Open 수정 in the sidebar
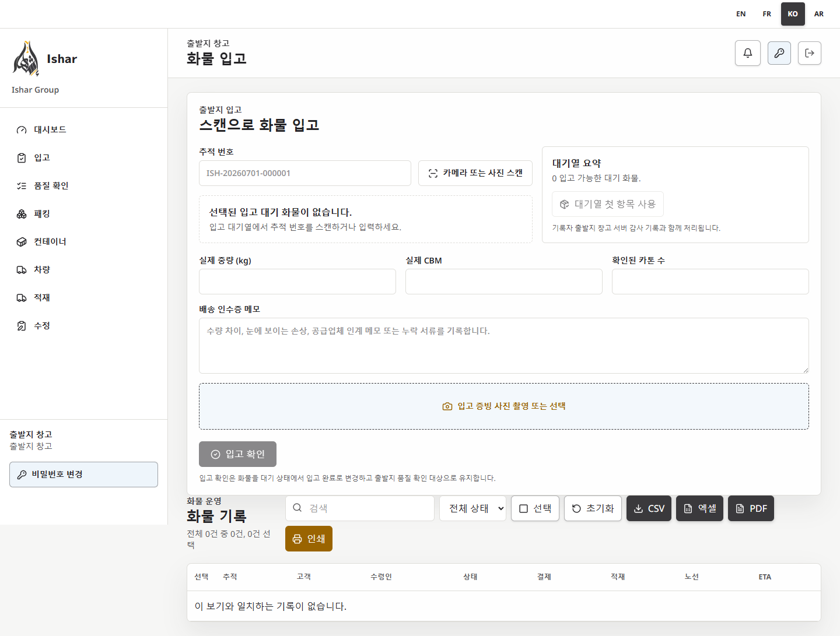Viewport: 840px width, 636px height. coord(83,325)
